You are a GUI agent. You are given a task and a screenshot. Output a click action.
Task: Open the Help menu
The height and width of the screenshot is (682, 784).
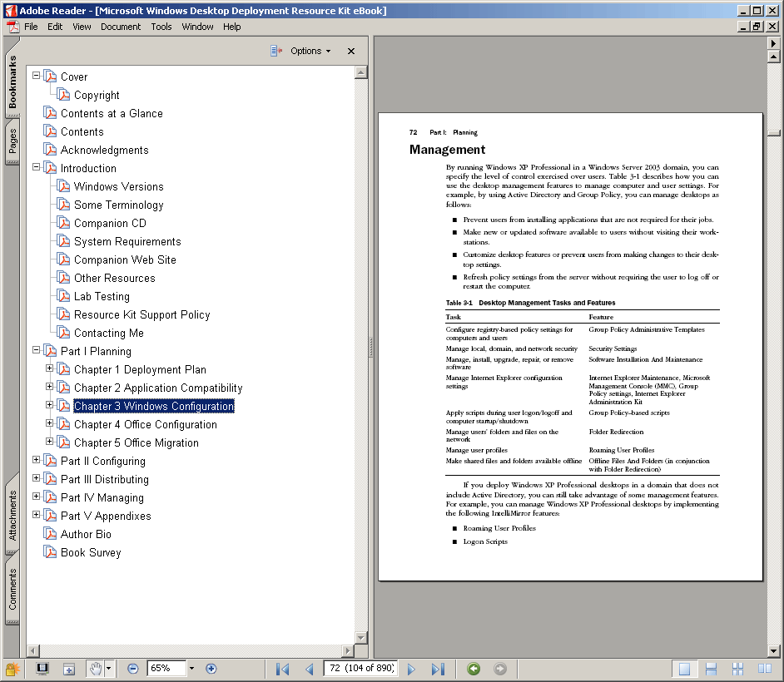tap(232, 27)
